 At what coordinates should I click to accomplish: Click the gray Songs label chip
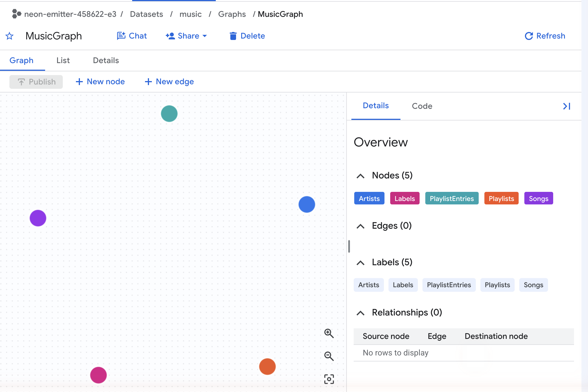(533, 285)
